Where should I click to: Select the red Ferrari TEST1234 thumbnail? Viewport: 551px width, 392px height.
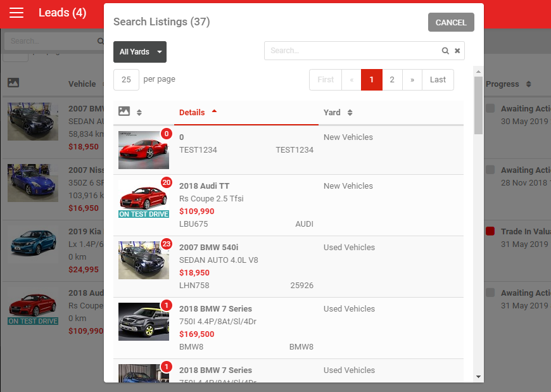[x=144, y=150]
